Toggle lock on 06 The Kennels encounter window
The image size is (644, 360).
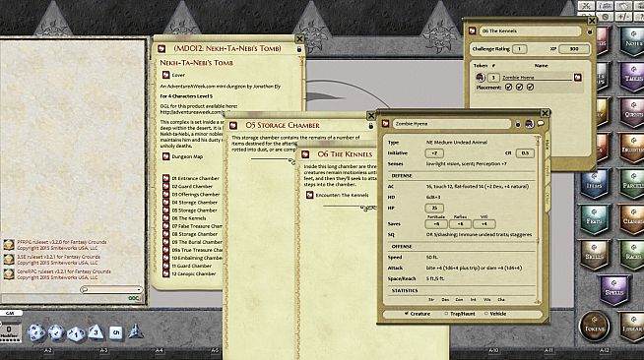590,31
